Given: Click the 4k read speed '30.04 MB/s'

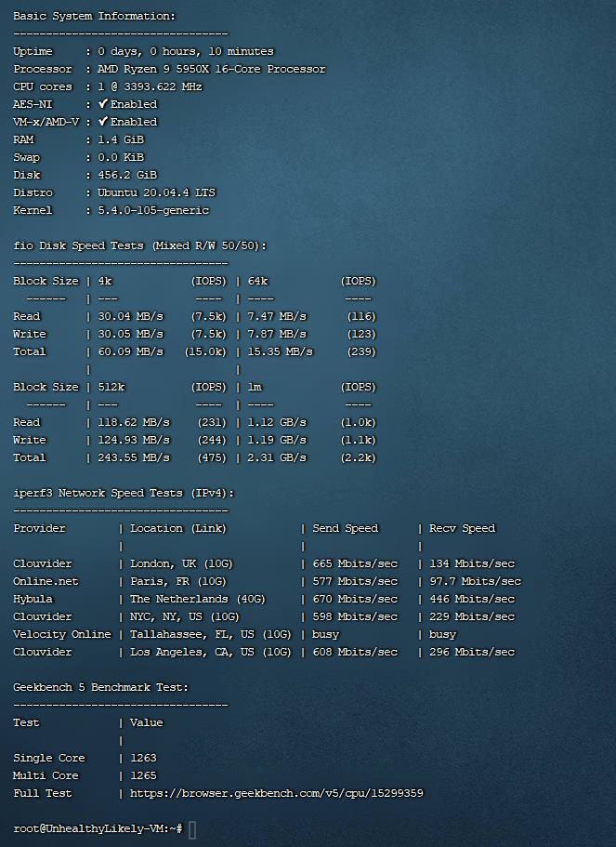Looking at the screenshot, I should pos(131,316).
